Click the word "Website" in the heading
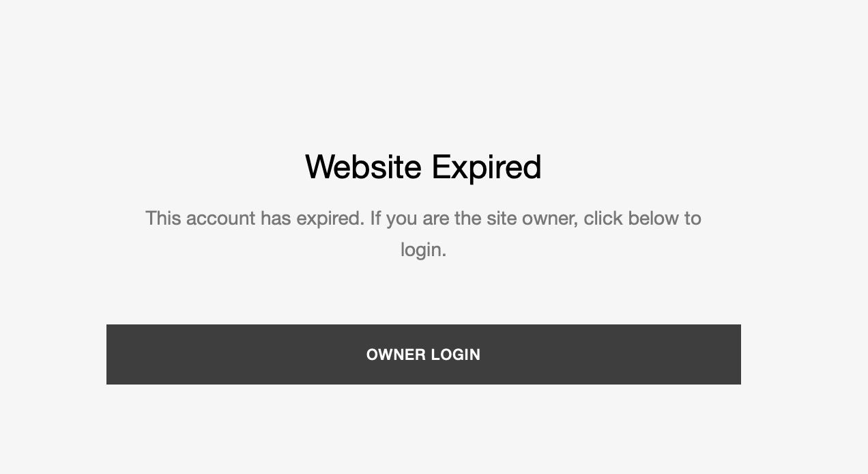This screenshot has width=868, height=474. coord(363,167)
